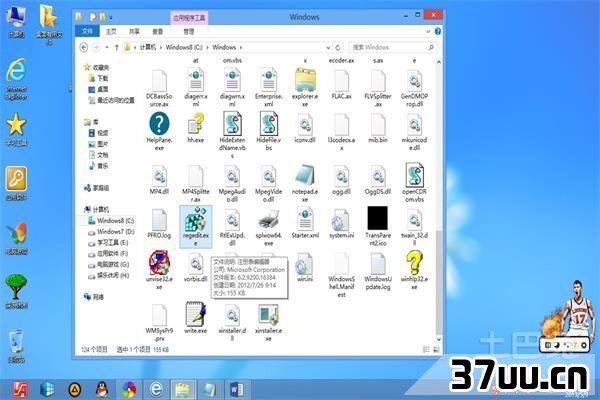Select the unvise32.exe file icon
Image resolution: width=600 pixels, height=400 pixels.
[159, 263]
